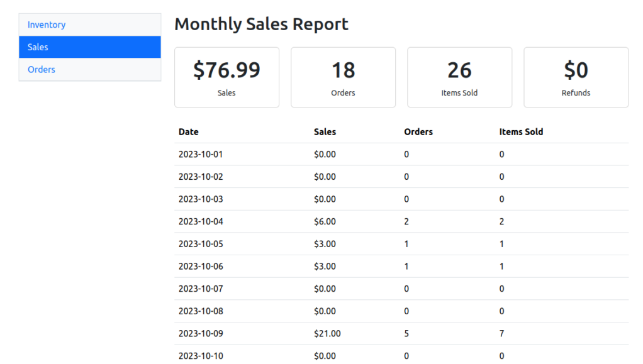Select the active Sales sidebar item
The width and height of the screenshot is (643, 364).
click(x=38, y=47)
